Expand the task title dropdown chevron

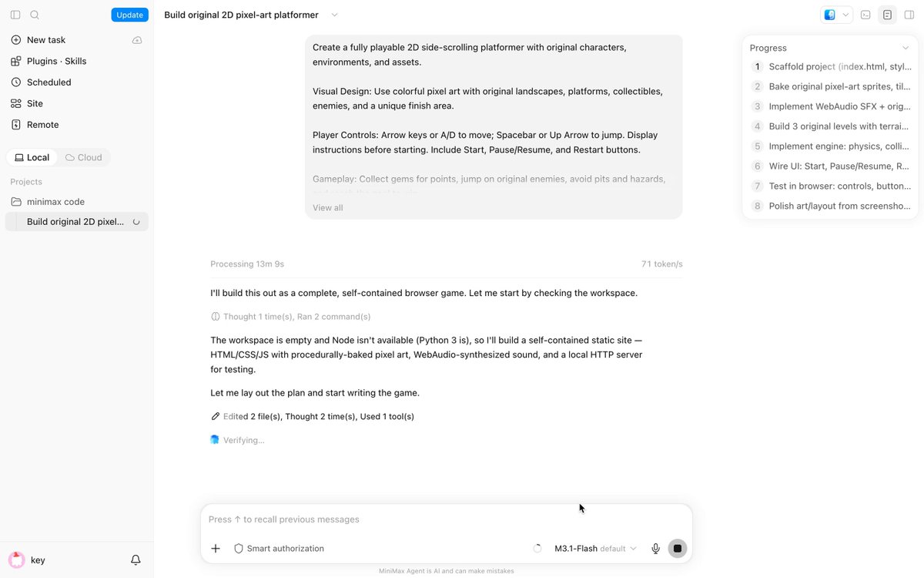[334, 15]
